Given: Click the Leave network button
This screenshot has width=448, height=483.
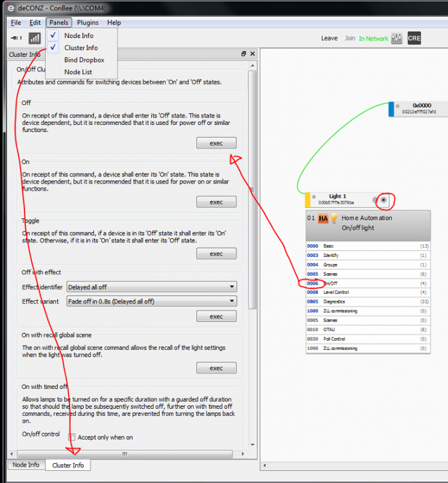Looking at the screenshot, I should 329,39.
